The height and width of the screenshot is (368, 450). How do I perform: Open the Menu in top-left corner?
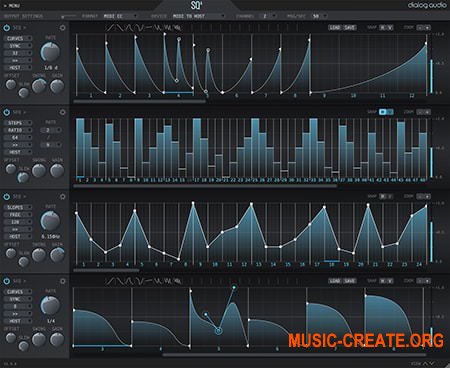point(12,6)
